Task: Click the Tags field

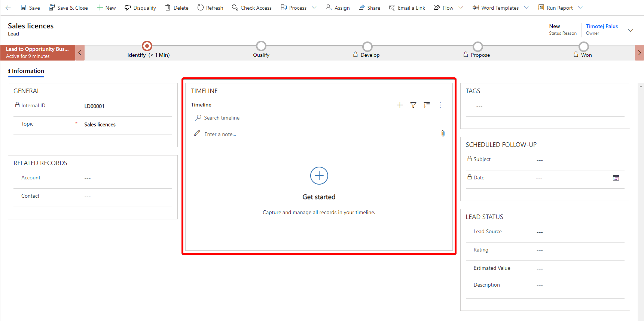Action: tap(545, 107)
